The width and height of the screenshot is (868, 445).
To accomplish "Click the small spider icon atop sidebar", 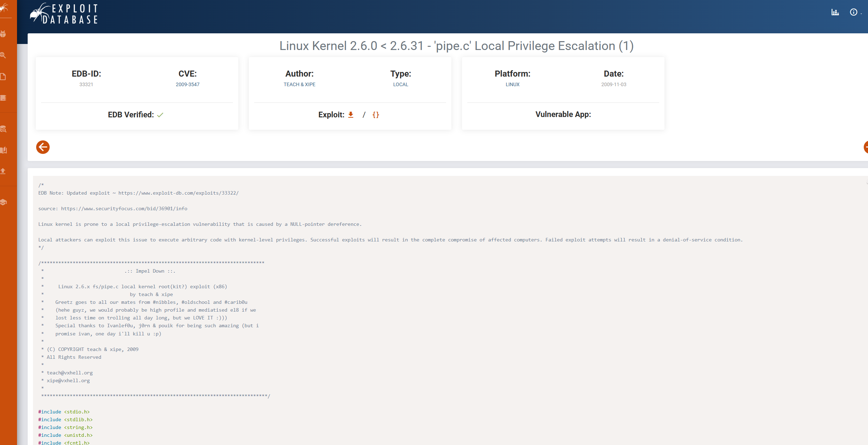I will [4, 8].
